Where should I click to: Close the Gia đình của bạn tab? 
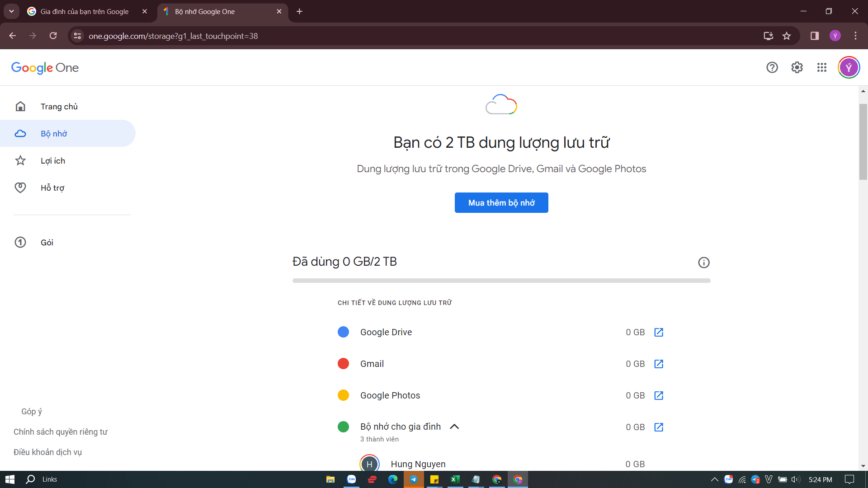(x=145, y=11)
